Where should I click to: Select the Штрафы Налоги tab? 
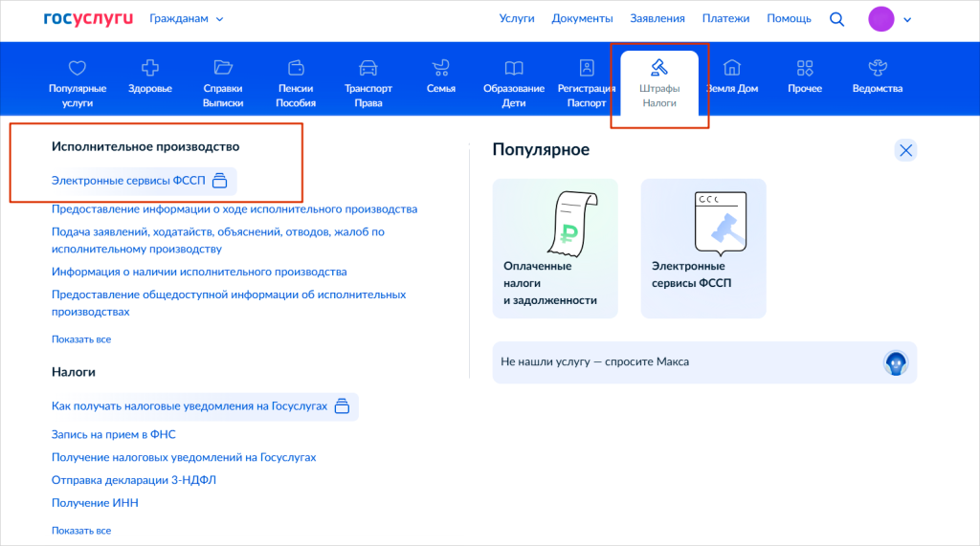pos(659,82)
